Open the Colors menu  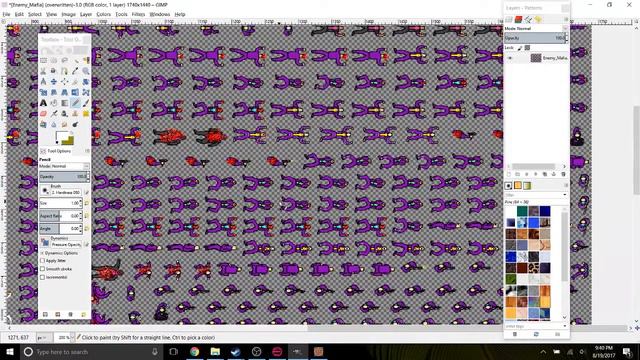[103, 14]
